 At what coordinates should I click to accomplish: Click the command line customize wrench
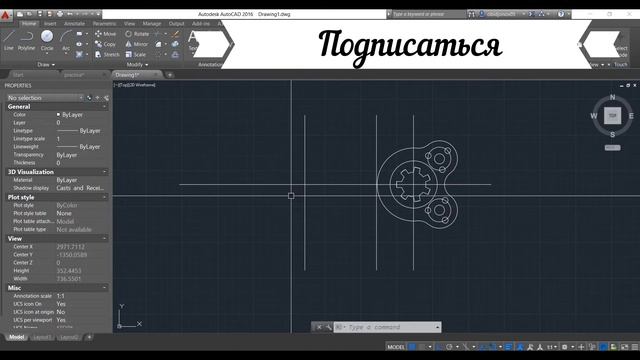coord(329,327)
